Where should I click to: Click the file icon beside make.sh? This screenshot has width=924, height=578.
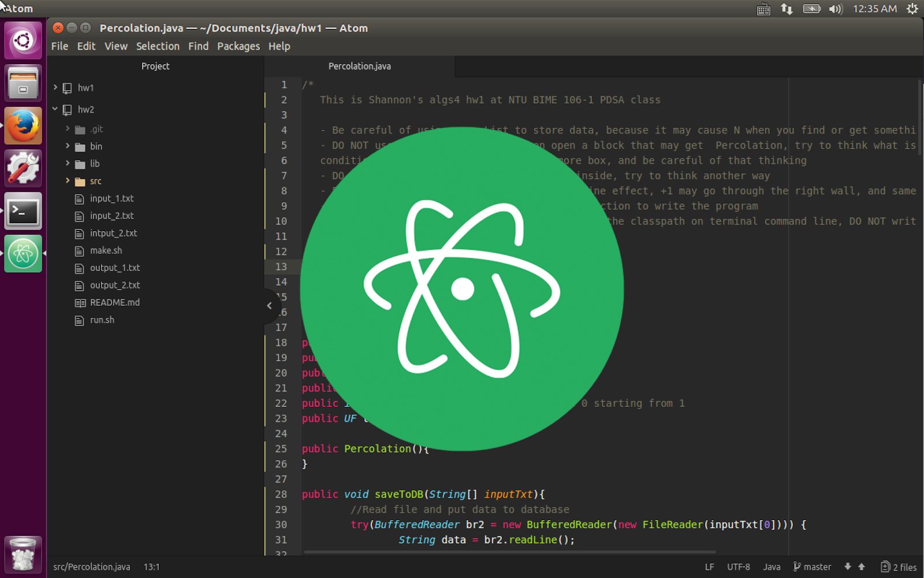click(80, 251)
